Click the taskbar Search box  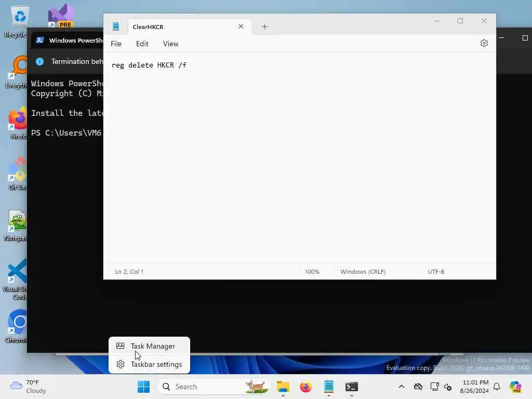pos(214,387)
